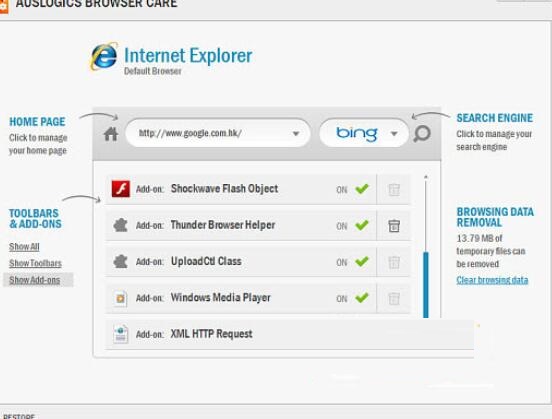Click the add-ons list scrollbar thumb
The width and height of the screenshot is (552, 419).
426,285
